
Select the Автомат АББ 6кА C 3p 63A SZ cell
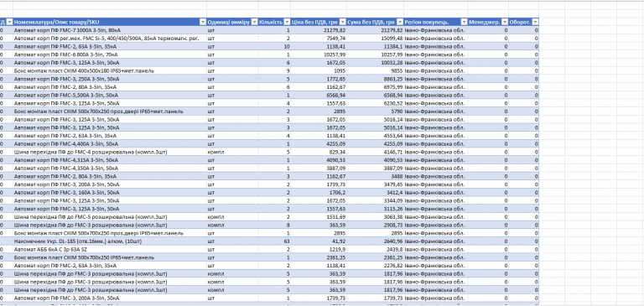coord(110,249)
